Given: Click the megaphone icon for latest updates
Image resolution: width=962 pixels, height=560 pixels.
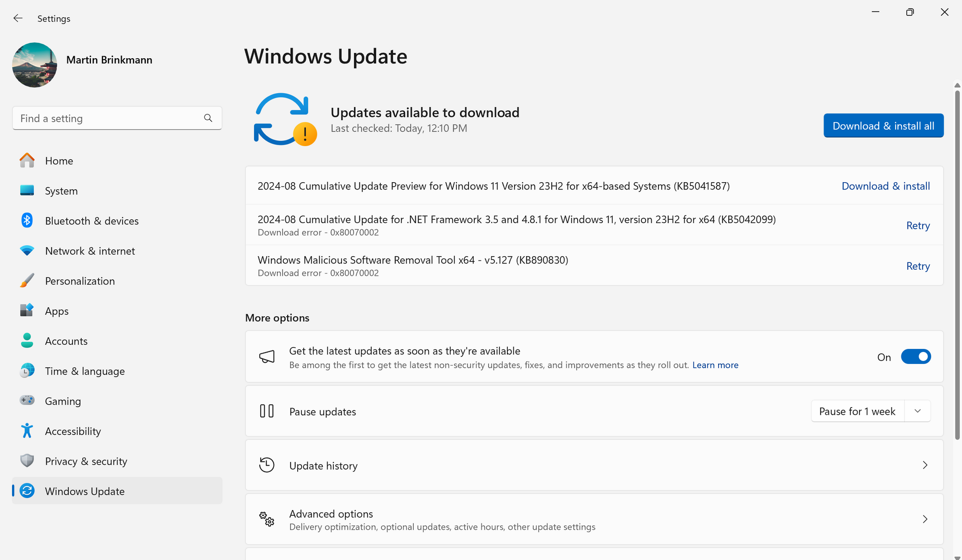Looking at the screenshot, I should (x=266, y=357).
